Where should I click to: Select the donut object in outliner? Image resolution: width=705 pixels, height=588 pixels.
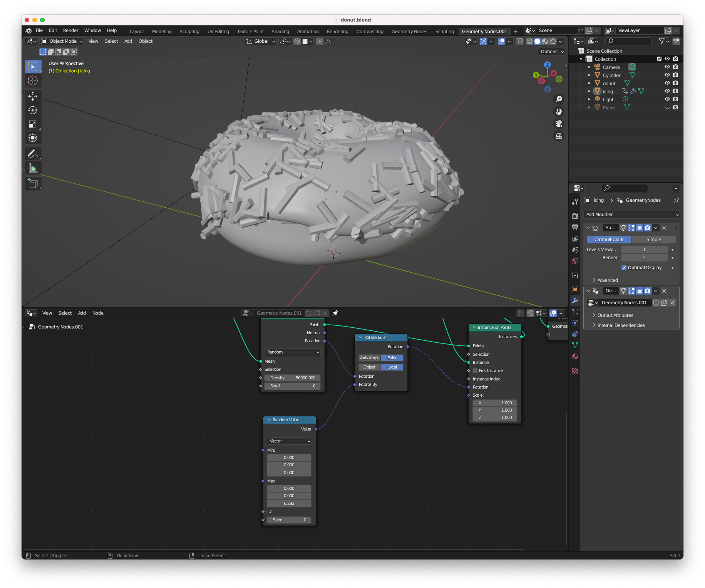[609, 84]
